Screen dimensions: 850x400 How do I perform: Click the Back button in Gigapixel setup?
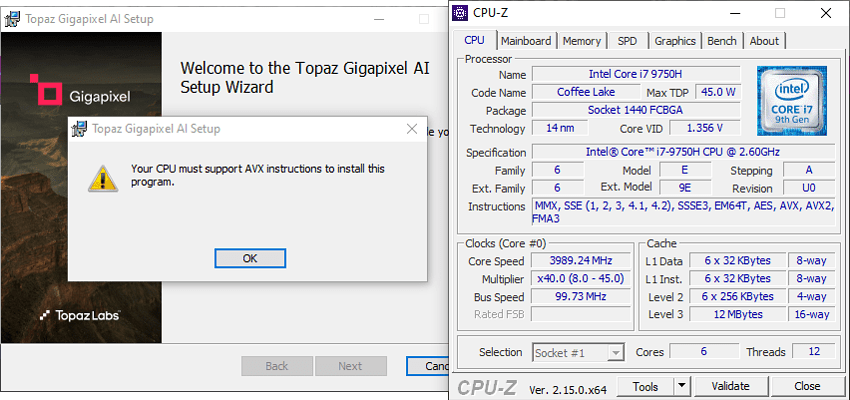click(276, 366)
